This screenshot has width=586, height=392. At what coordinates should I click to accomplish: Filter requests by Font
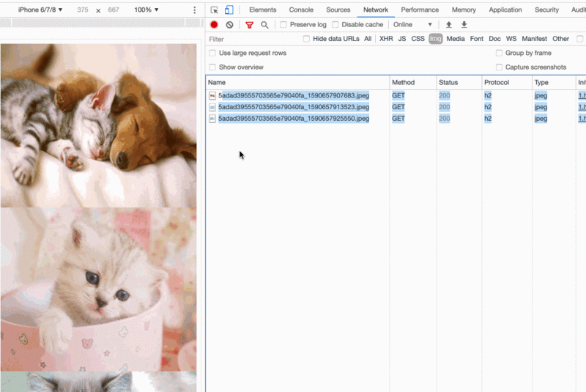[477, 39]
